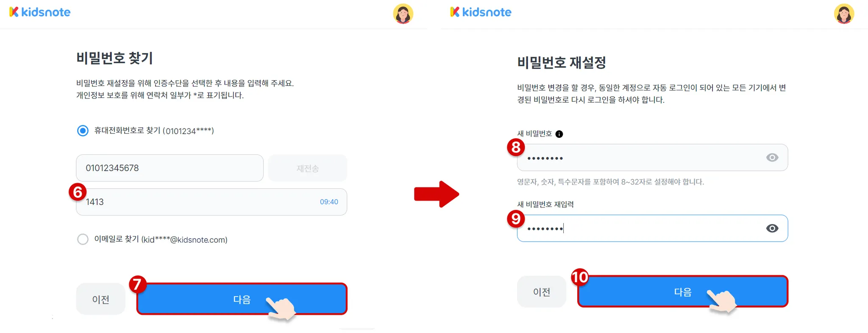
Task: Open the profile avatar in the right panel
Action: point(844,14)
